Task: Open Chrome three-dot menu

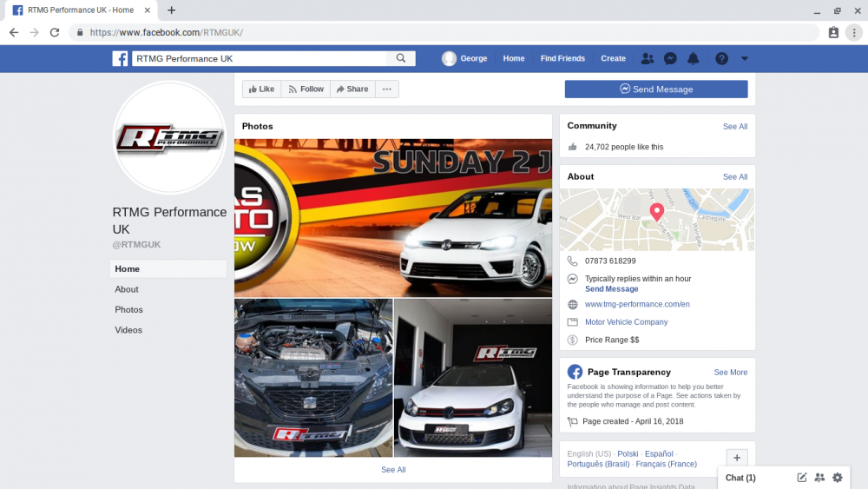Action: (854, 33)
